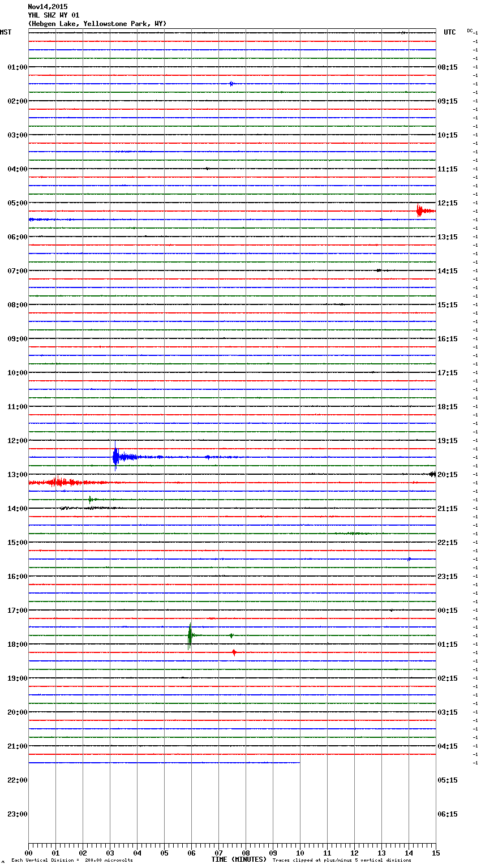Click the small blue blip on the 15:30 MST trace
481x868 pixels.
pyautogui.click(x=409, y=559)
